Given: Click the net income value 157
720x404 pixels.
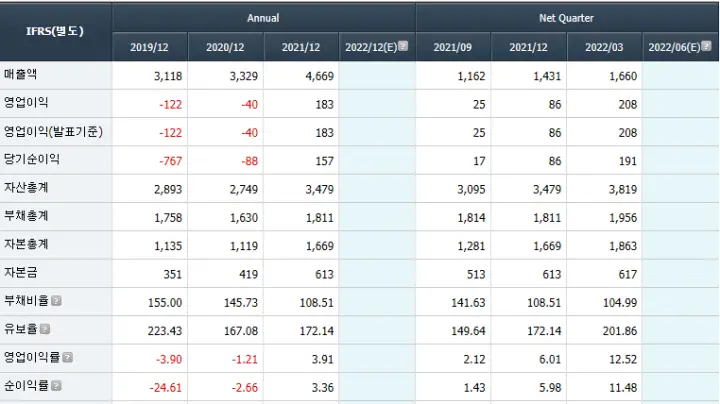Looking at the screenshot, I should (325, 161).
